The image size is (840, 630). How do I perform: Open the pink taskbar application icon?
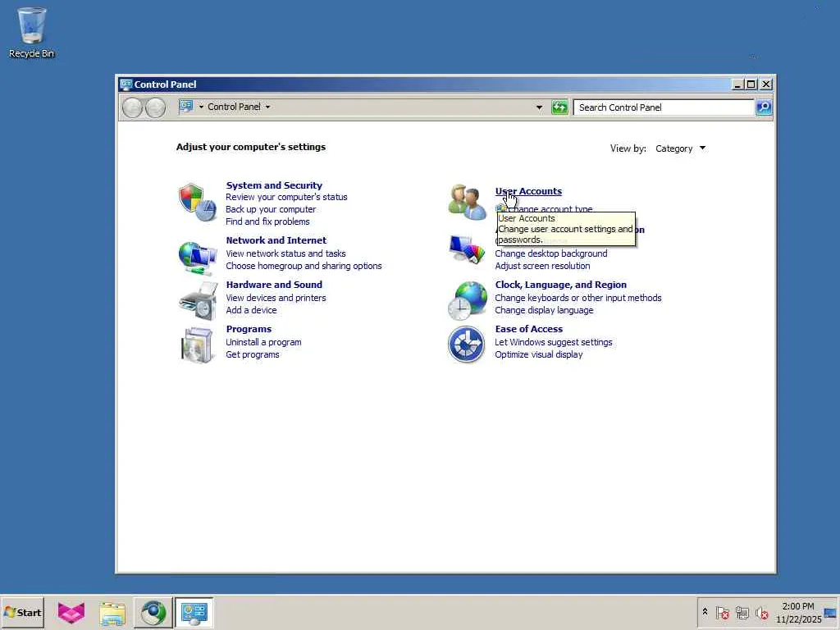coord(71,612)
